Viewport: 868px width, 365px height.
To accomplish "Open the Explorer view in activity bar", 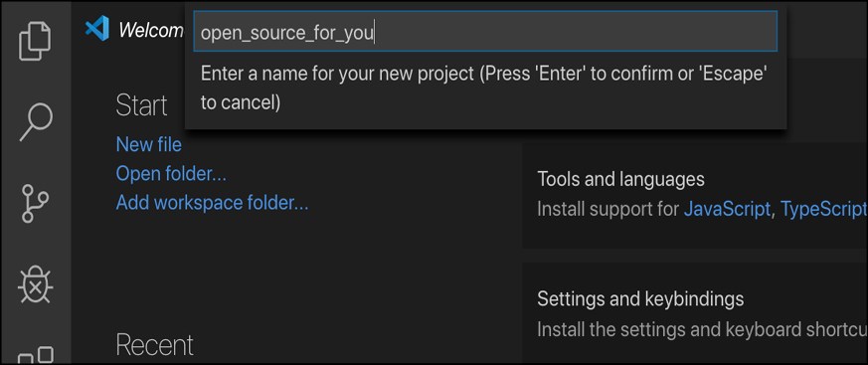I will pos(35,41).
